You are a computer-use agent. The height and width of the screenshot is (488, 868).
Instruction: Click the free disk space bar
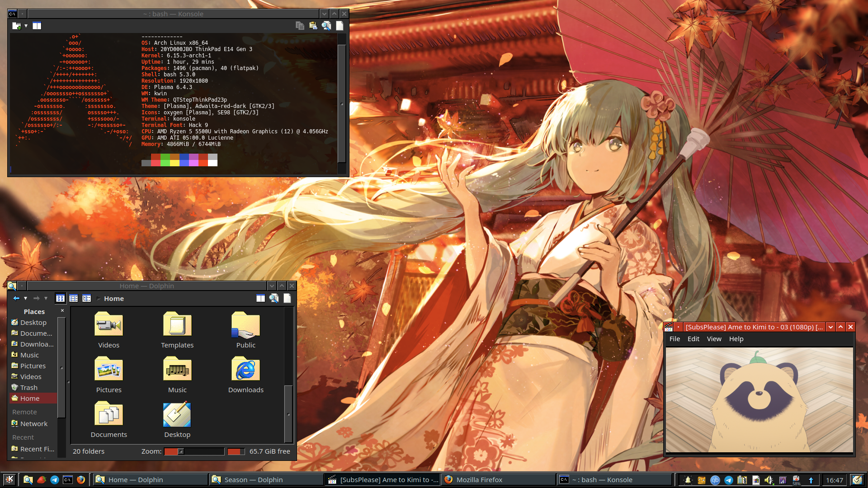click(236, 451)
